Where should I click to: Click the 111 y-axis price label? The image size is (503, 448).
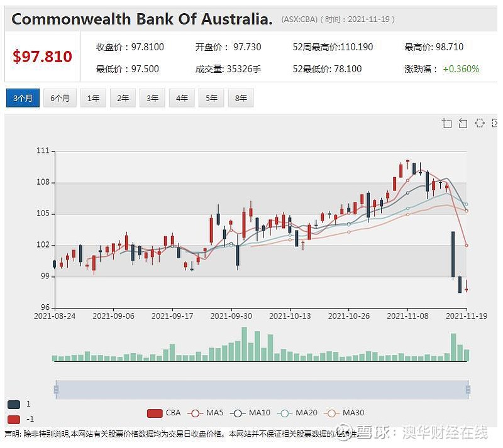(x=43, y=151)
